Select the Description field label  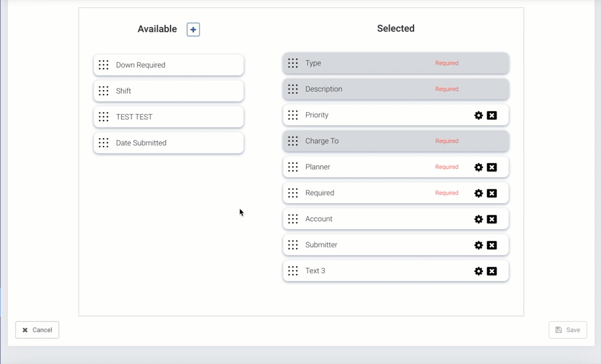pos(324,89)
